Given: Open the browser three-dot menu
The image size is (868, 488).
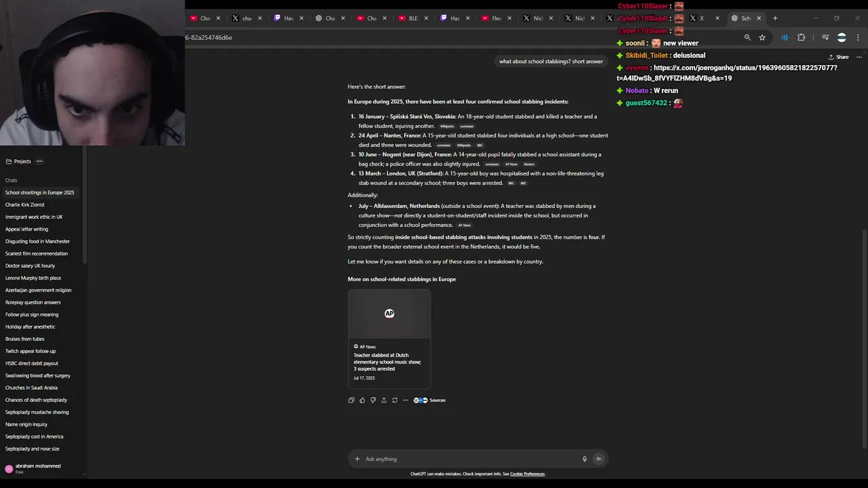Looking at the screenshot, I should click(859, 37).
